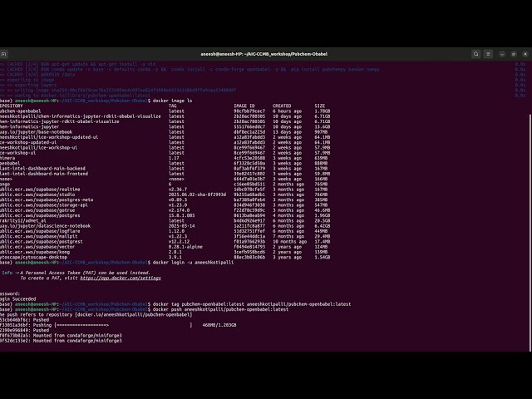This screenshot has height=399, width=532.
Task: Click 'plant-intel-dashboard-main-frontend' repository name
Action: pyautogui.click(x=44, y=174)
